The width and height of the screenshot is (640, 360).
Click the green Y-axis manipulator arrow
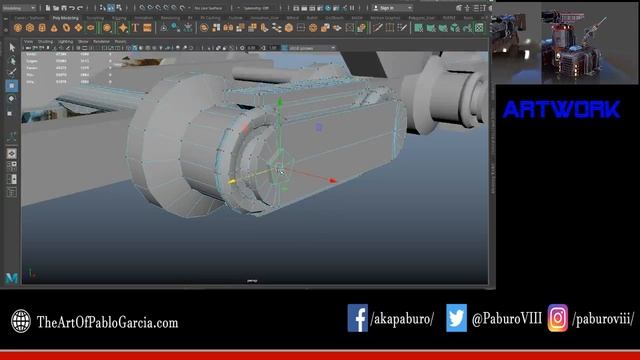pos(280,102)
